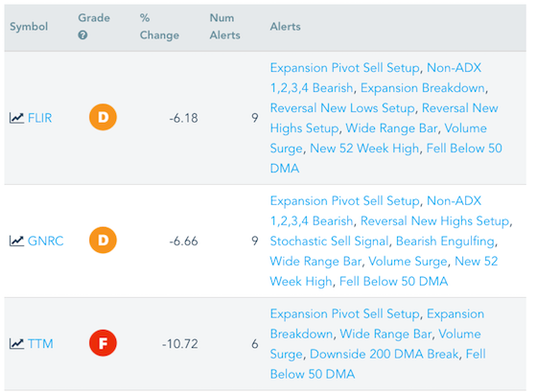Open the chart icon beside TTM

[16, 343]
